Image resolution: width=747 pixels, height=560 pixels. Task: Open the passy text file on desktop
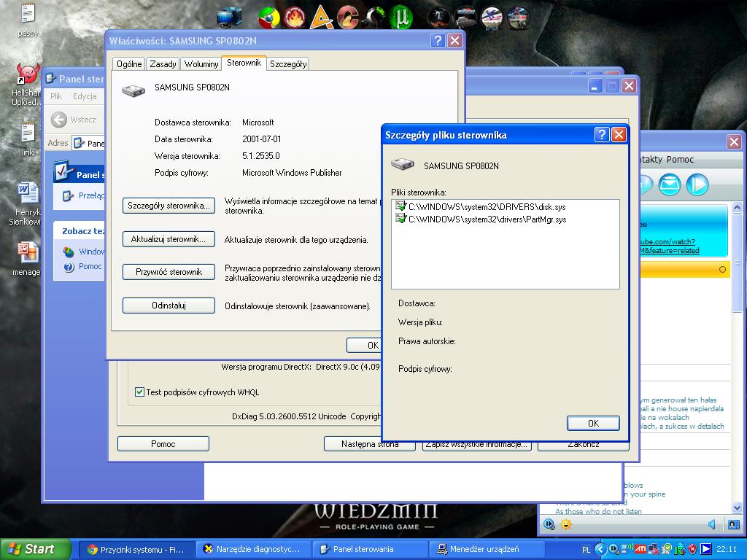click(28, 20)
